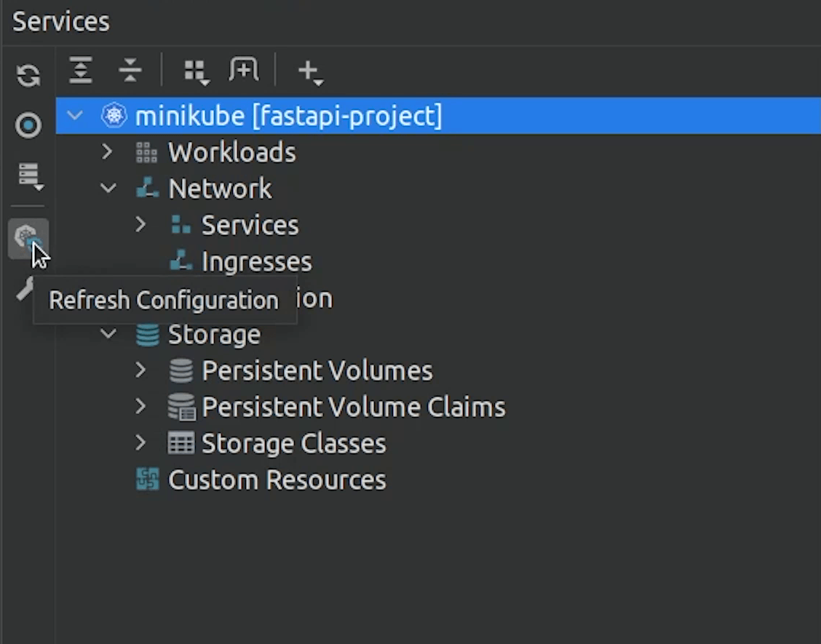This screenshot has height=644, width=821.
Task: Click the Open in New Tab icon
Action: (243, 71)
